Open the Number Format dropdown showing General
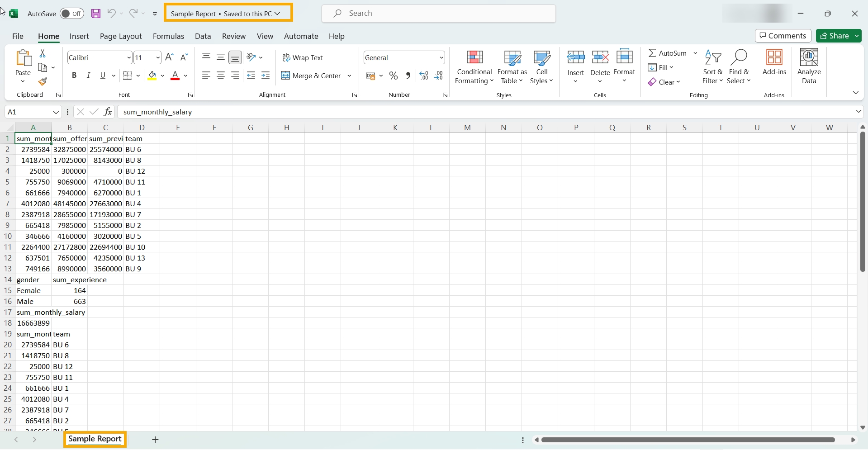 pyautogui.click(x=441, y=57)
